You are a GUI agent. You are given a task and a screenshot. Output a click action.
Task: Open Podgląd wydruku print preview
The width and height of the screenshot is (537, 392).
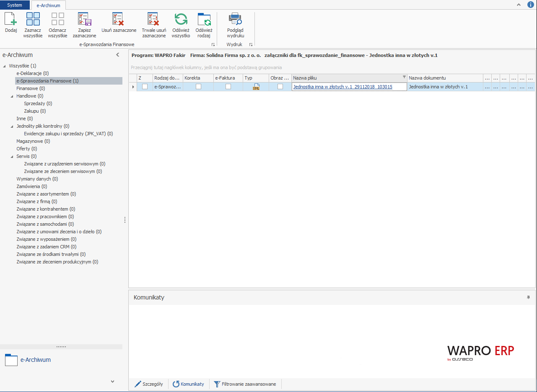[235, 26]
